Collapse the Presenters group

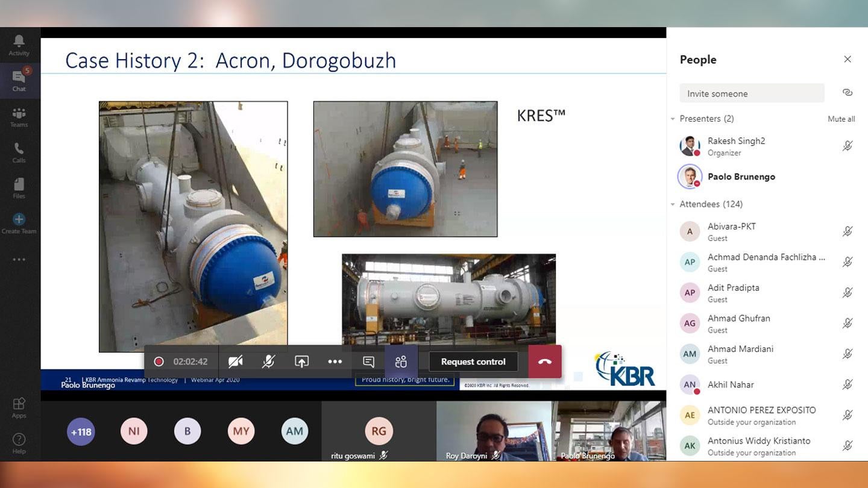click(673, 119)
